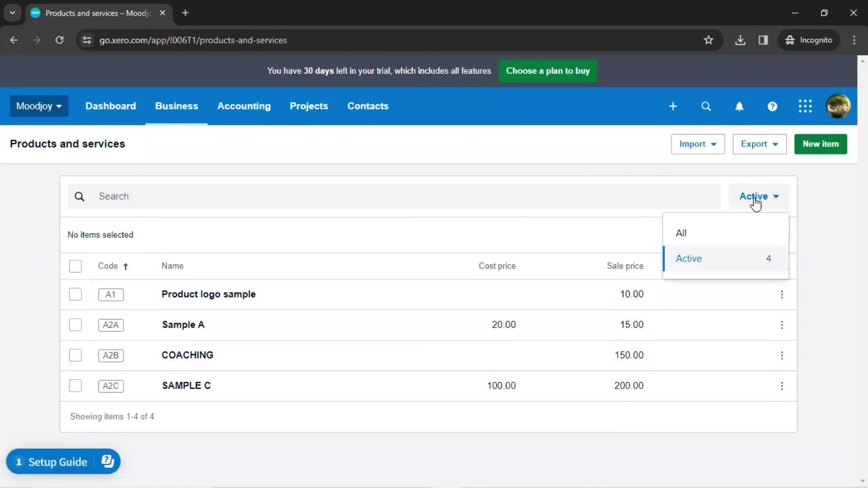Image resolution: width=868 pixels, height=488 pixels.
Task: Open row options for SAMPLE C
Action: [782, 386]
